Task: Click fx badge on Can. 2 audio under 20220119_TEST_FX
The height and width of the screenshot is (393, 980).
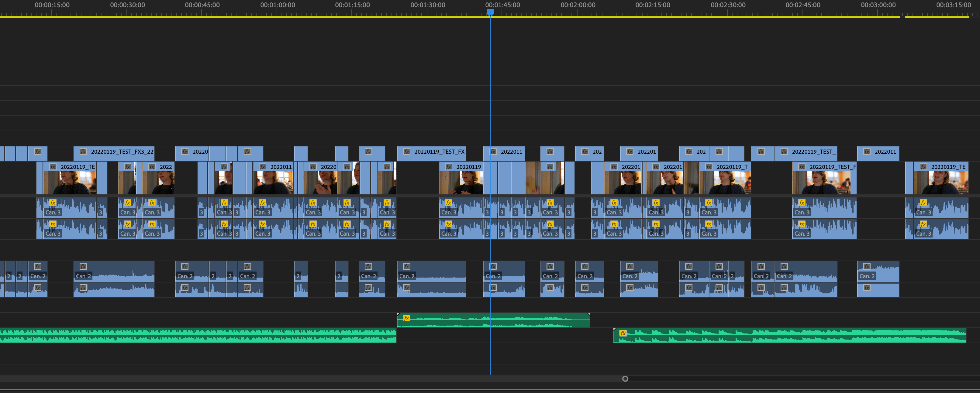Action: point(407,266)
